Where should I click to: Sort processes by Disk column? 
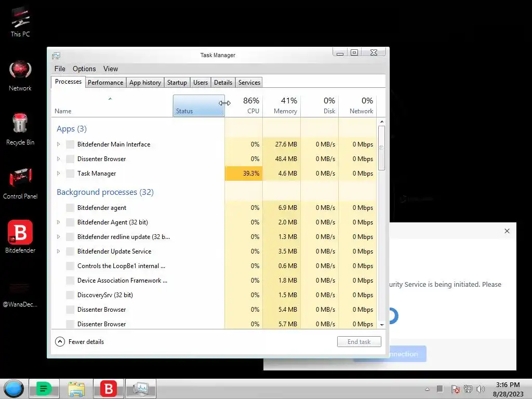pos(320,106)
